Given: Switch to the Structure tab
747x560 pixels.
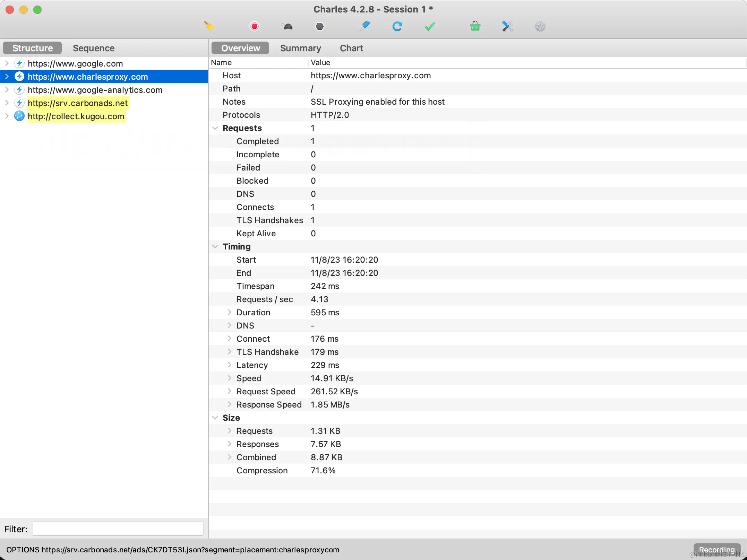Looking at the screenshot, I should [33, 48].
